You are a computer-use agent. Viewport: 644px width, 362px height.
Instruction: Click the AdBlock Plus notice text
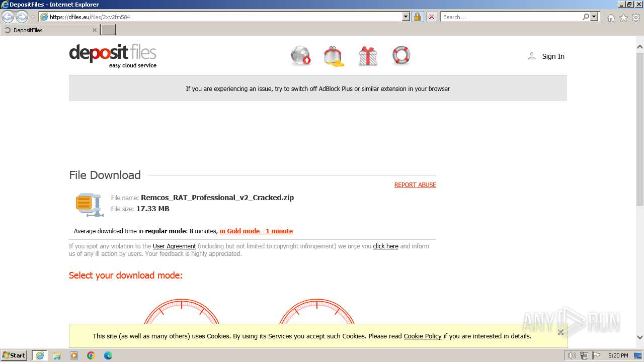tap(318, 88)
